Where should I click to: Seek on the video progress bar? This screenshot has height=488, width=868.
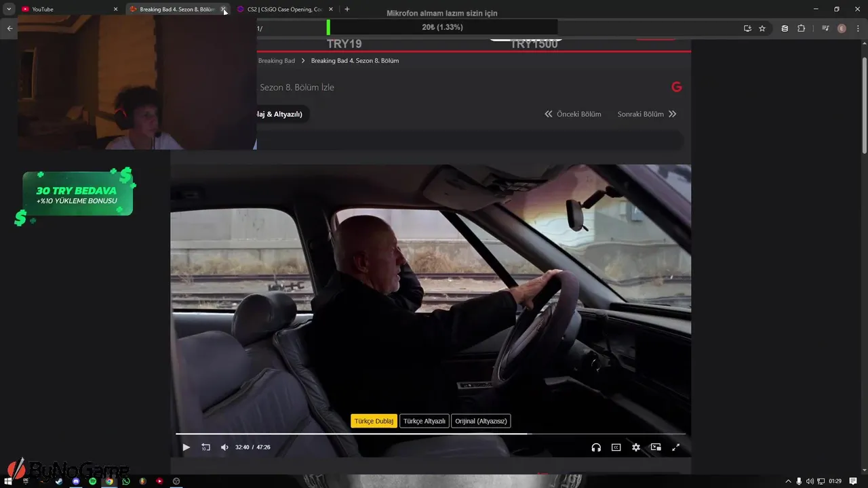click(x=431, y=434)
